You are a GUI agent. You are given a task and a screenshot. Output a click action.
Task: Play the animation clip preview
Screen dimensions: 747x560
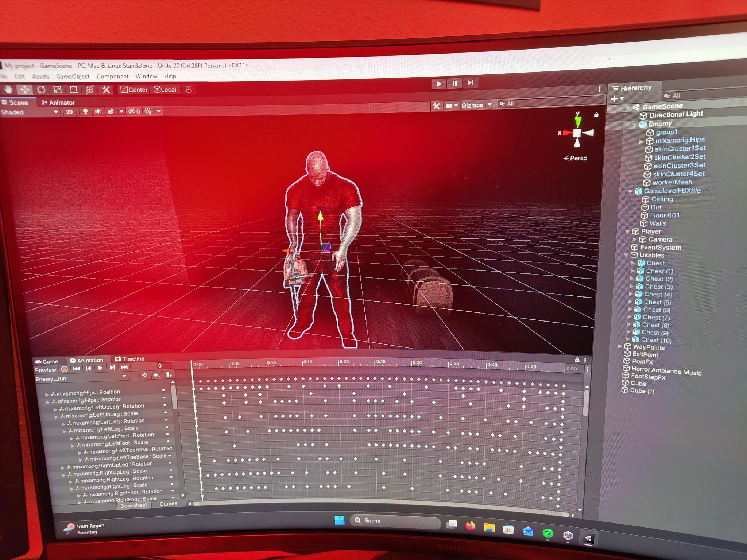100,368
